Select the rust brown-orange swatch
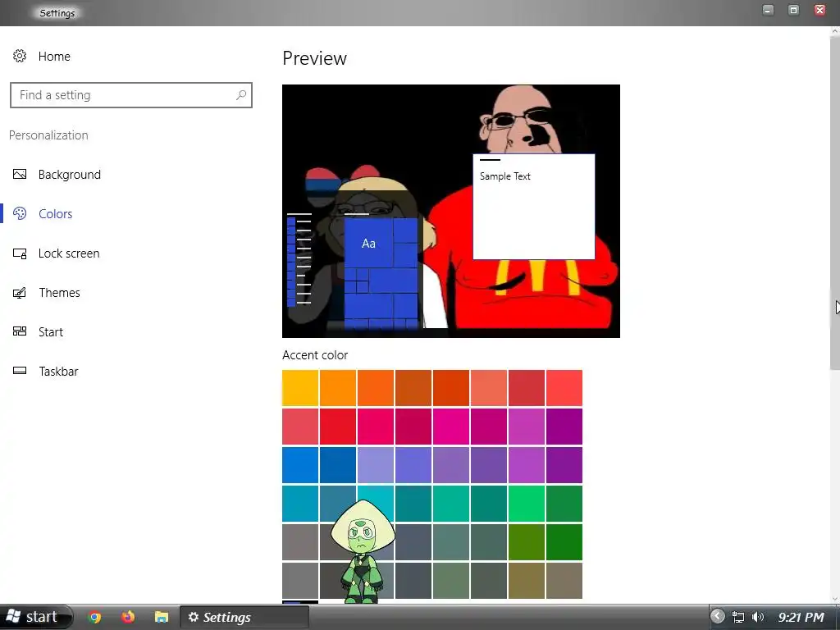The image size is (840, 630). [413, 388]
